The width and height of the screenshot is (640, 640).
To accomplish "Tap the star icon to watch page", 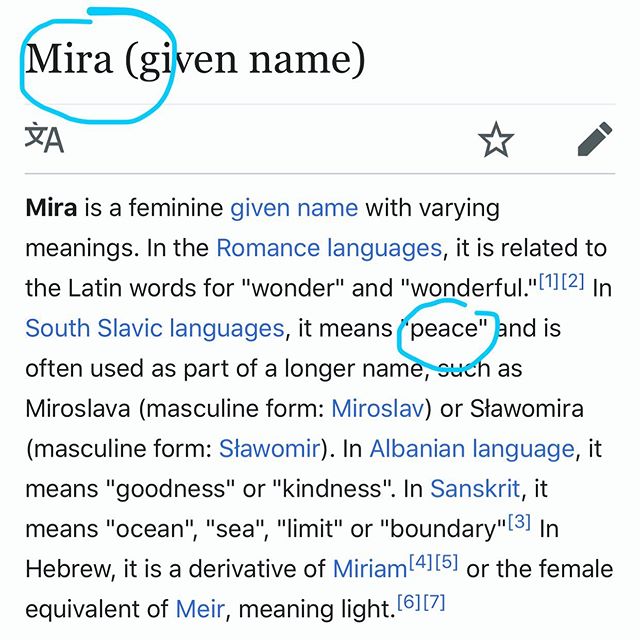I will [x=496, y=140].
